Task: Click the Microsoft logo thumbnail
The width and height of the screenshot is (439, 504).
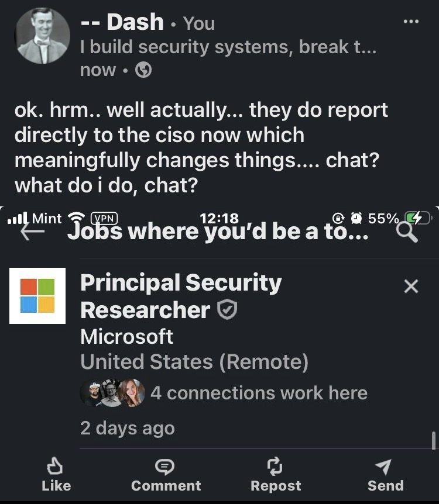Action: click(x=37, y=296)
